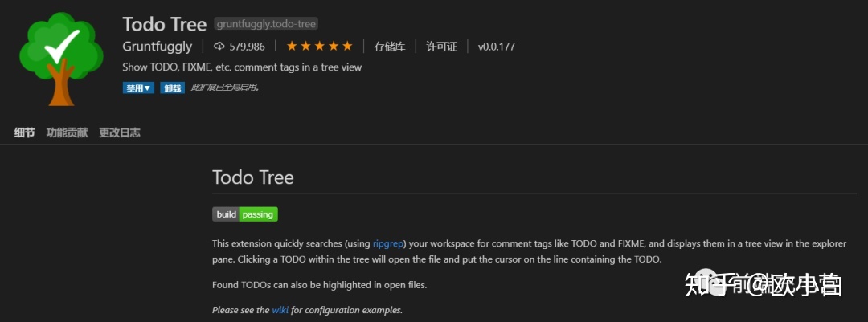Click the five-star rating

point(319,46)
